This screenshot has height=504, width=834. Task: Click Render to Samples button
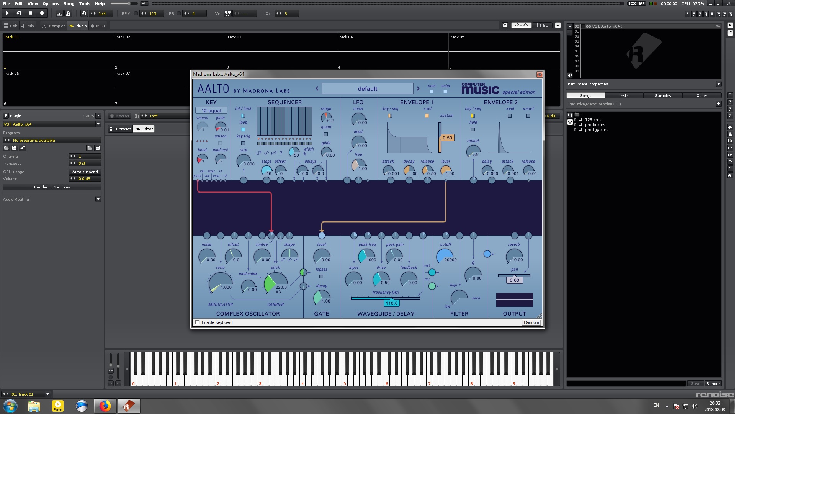pos(52,187)
